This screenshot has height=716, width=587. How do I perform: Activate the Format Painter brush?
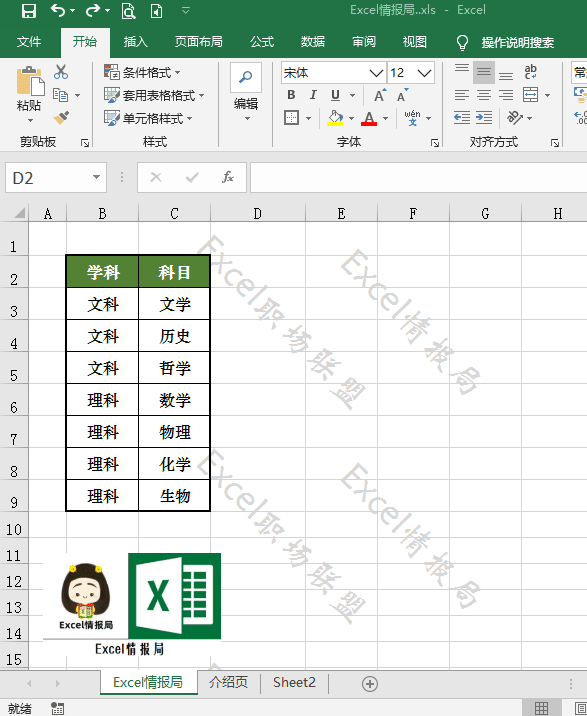click(61, 118)
